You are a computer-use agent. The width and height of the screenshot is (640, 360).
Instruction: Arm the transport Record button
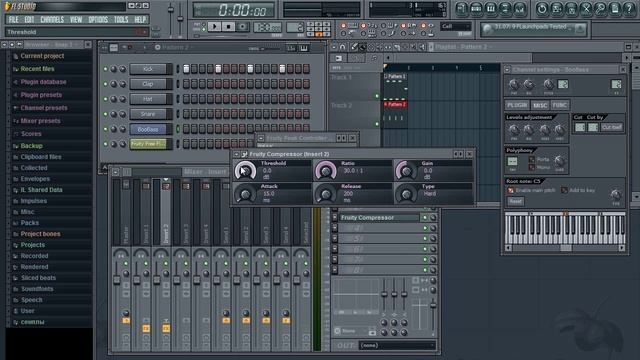click(242, 27)
